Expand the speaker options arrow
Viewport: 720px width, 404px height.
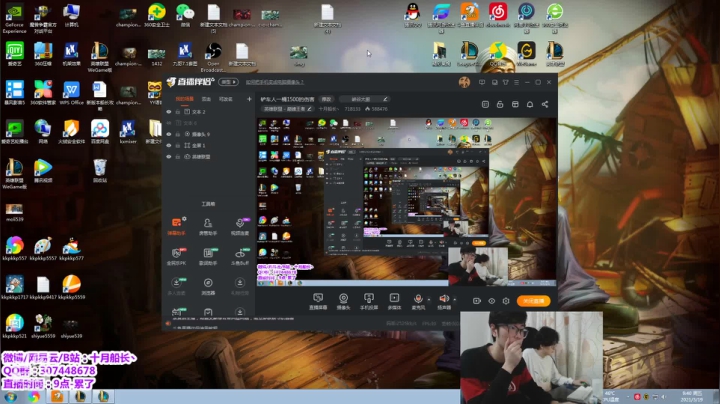click(455, 299)
